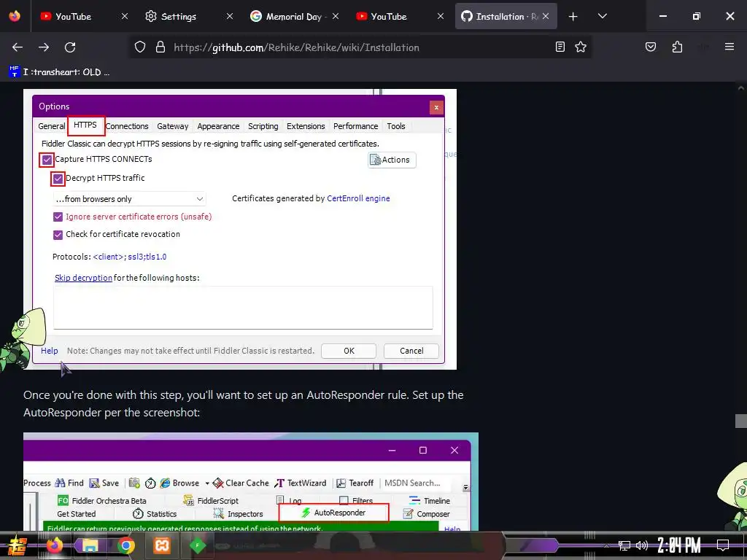Viewport: 747px width, 560px height.
Task: Click Clear Cache in Fiddler toolbar
Action: [x=241, y=483]
